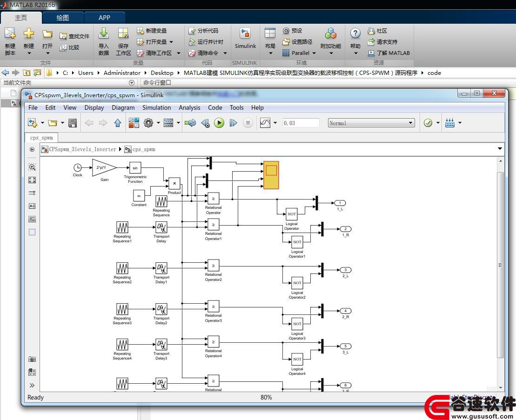Click 分析代码 in MATLAB ribbon
This screenshot has width=516, height=420.
203,31
